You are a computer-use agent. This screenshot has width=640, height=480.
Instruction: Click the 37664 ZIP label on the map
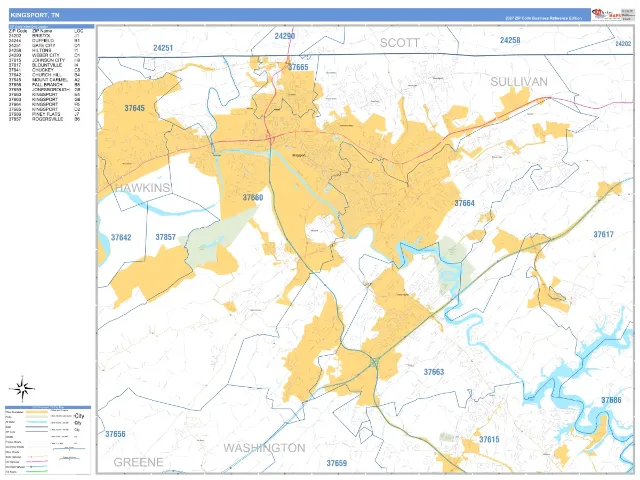[x=464, y=203]
